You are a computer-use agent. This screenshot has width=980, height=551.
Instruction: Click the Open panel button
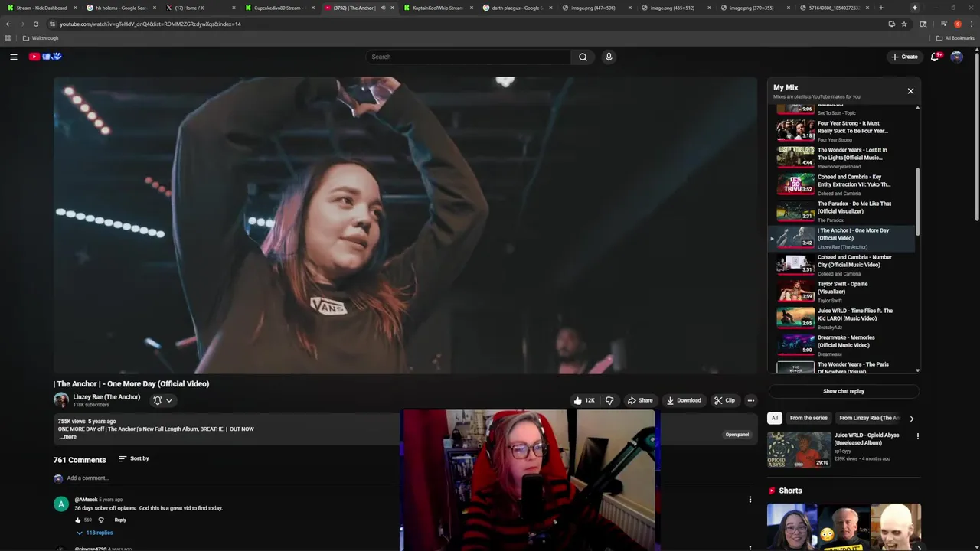tap(737, 435)
